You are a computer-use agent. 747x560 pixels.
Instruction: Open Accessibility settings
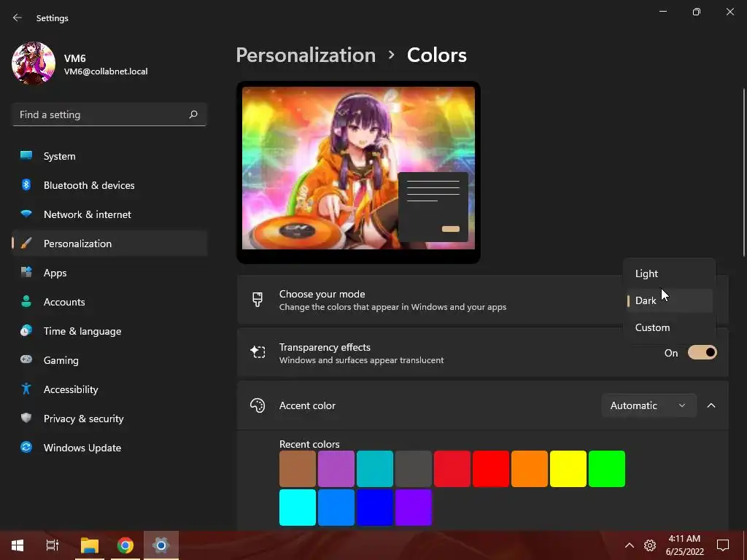[x=109, y=389]
